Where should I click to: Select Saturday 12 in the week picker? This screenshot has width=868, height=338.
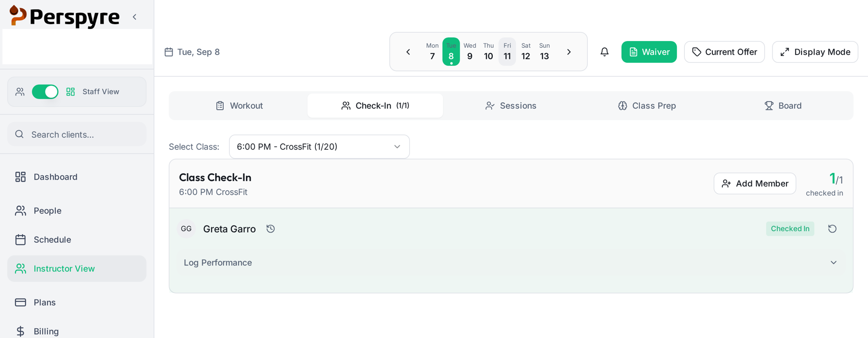pos(526,52)
